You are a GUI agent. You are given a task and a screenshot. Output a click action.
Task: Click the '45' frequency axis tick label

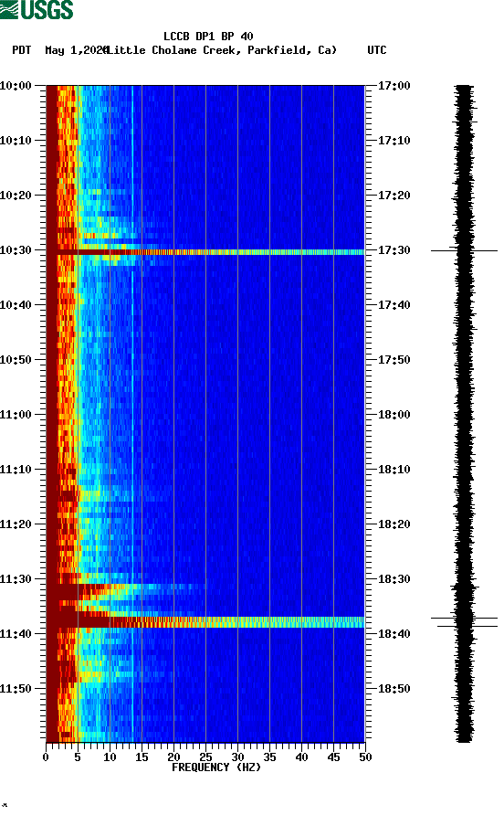coord(333,757)
